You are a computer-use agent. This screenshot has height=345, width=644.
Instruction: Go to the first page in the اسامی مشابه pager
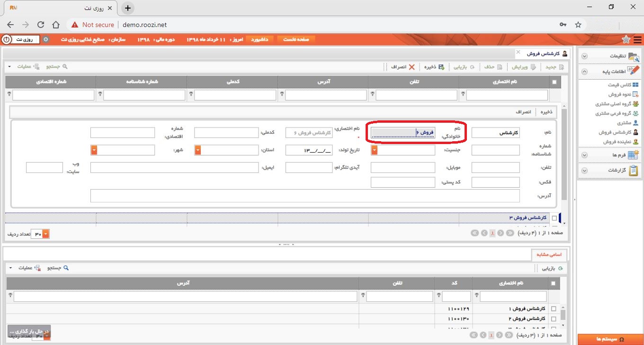pyautogui.click(x=510, y=336)
